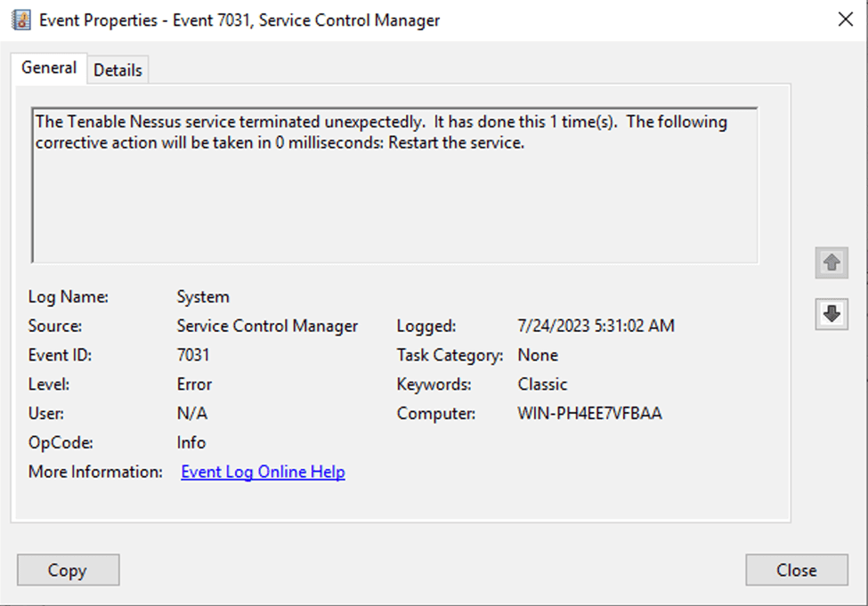Select the General tab
This screenshot has width=868, height=606.
click(49, 68)
